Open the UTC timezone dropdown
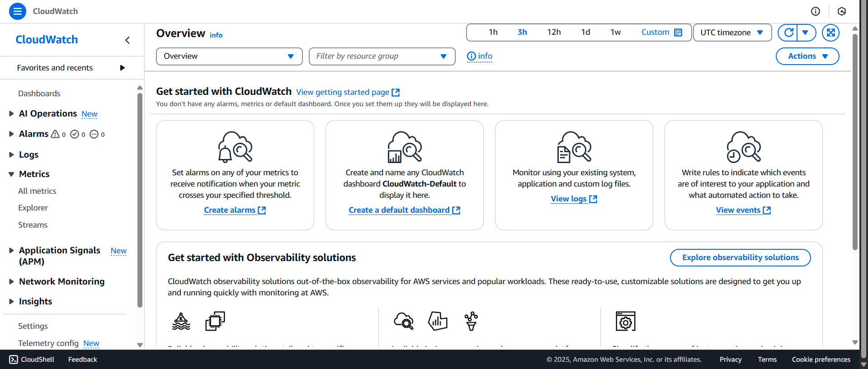Screen dimensions: 868x369 tap(732, 33)
